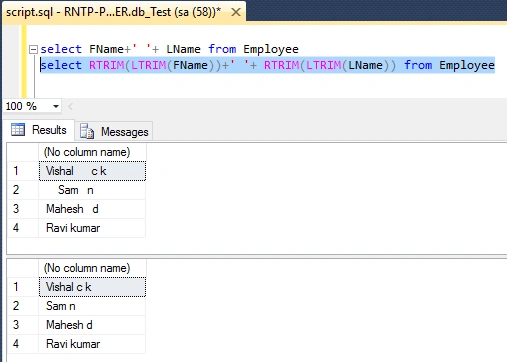Select 'Mahesh d' cell in second grid
This screenshot has height=362, width=507.
click(92, 325)
